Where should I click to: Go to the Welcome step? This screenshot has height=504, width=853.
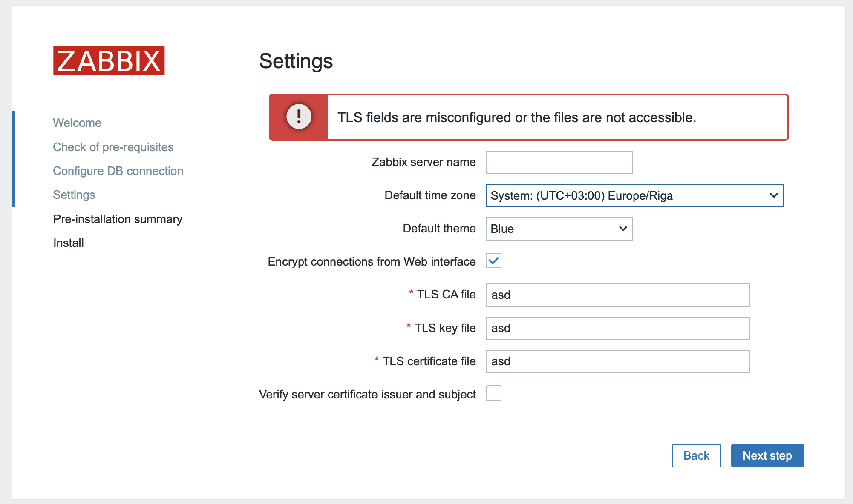77,123
